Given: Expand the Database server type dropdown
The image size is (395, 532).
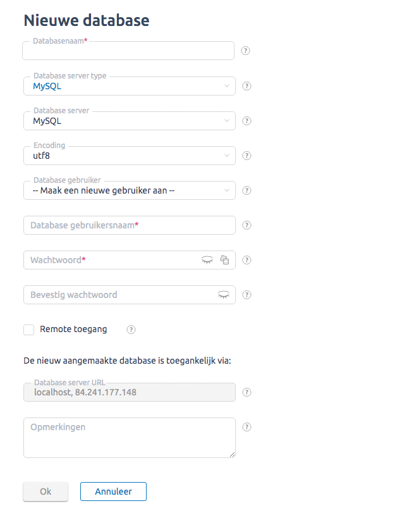Looking at the screenshot, I should pos(130,86).
